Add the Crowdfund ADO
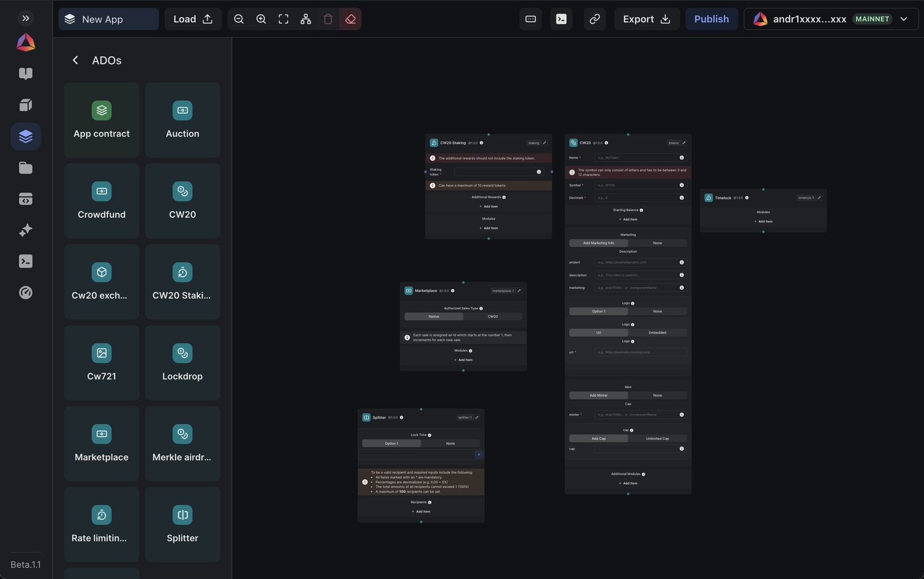This screenshot has width=924, height=579. pyautogui.click(x=102, y=201)
